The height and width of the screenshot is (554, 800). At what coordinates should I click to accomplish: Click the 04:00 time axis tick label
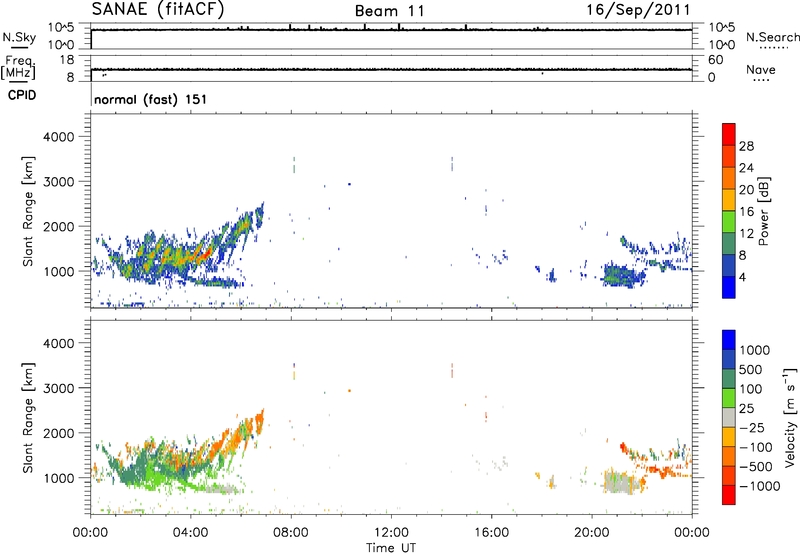(190, 532)
